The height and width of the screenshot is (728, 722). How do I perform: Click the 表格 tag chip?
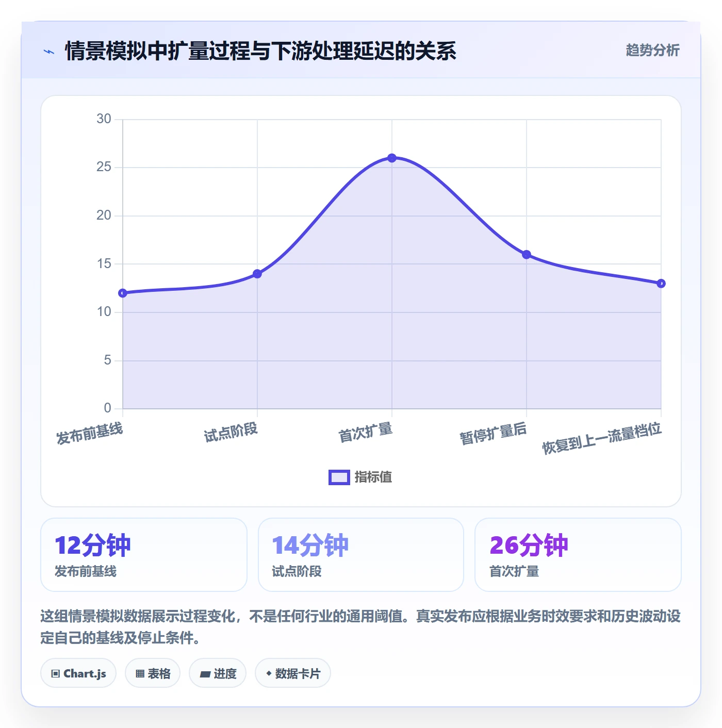tap(153, 673)
